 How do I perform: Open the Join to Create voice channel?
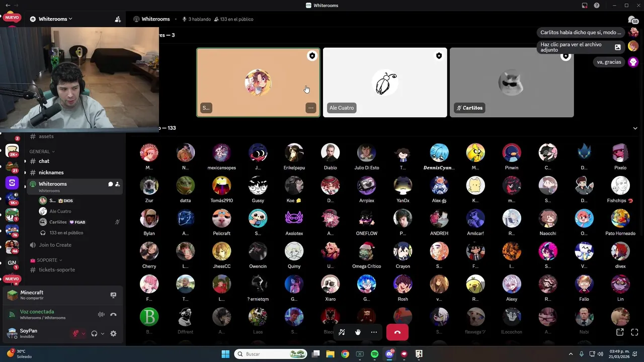(x=75, y=245)
